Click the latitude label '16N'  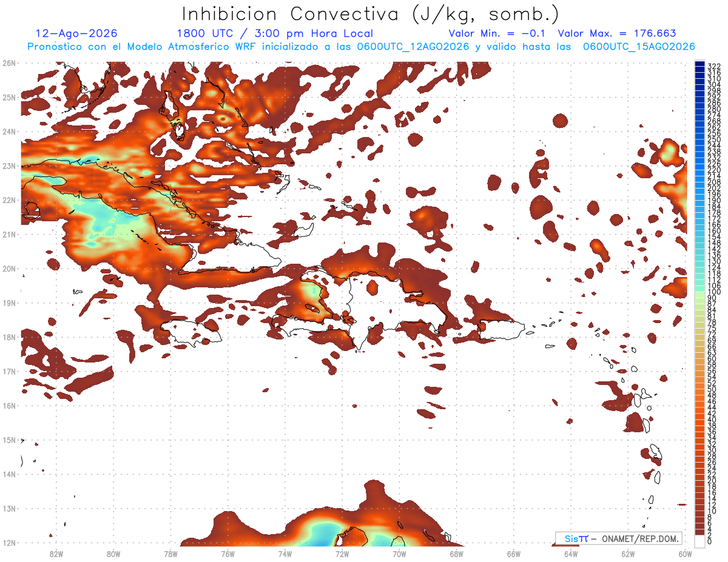(9, 406)
